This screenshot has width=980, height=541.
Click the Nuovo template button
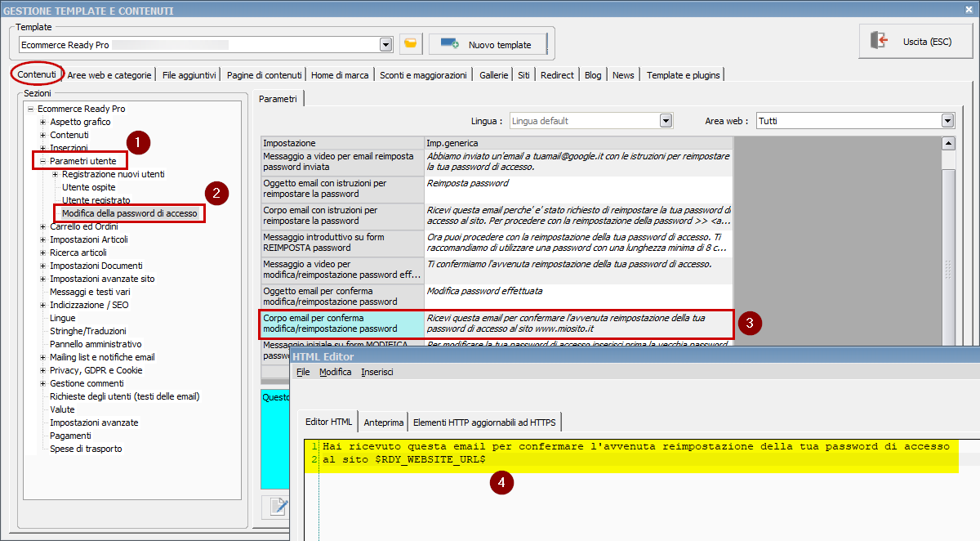pos(488,45)
